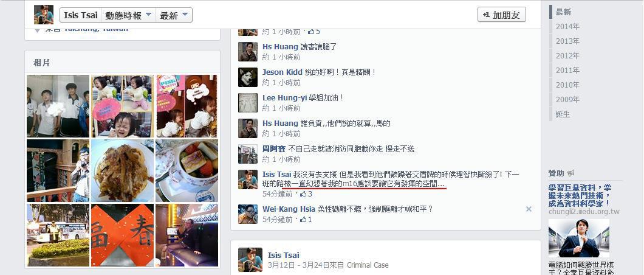Viewport: 644px width, 275px height.
Task: Select 誕生 in the timeline sidebar
Action: point(563,114)
